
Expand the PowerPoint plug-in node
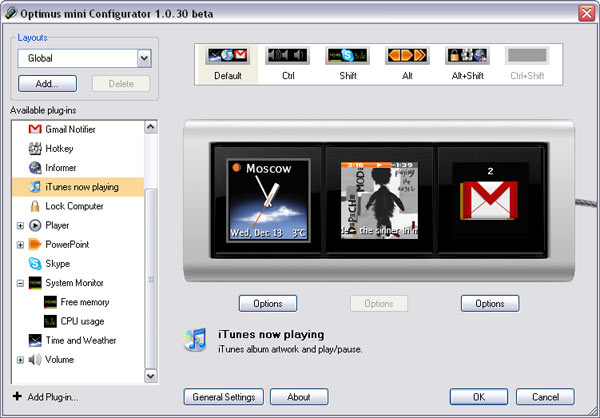click(x=20, y=245)
